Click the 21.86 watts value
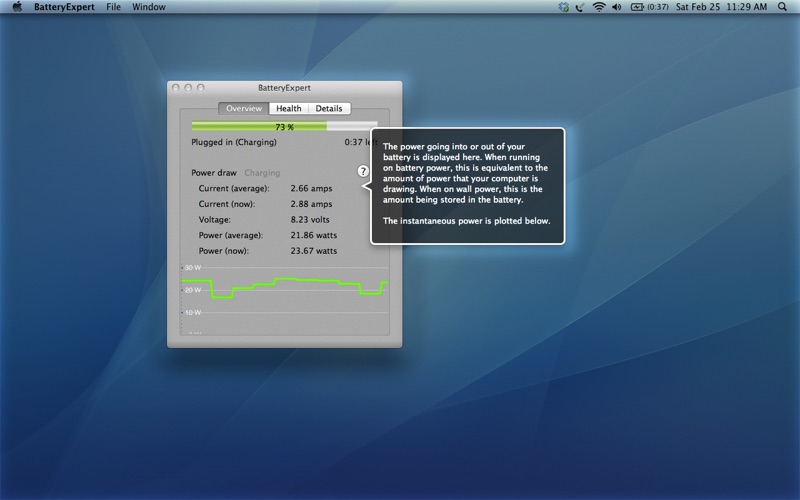 click(x=314, y=235)
